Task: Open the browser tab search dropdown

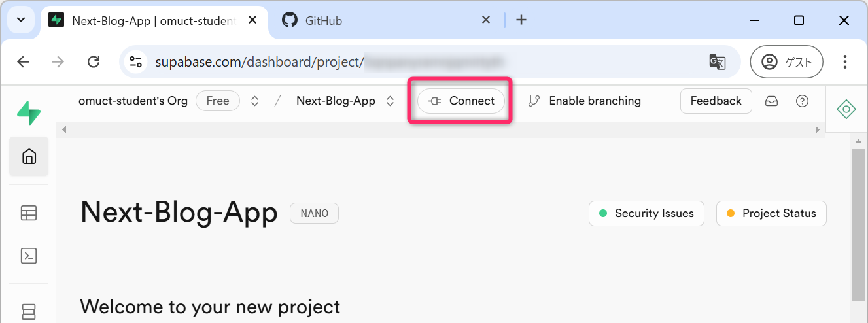Action: 21,20
